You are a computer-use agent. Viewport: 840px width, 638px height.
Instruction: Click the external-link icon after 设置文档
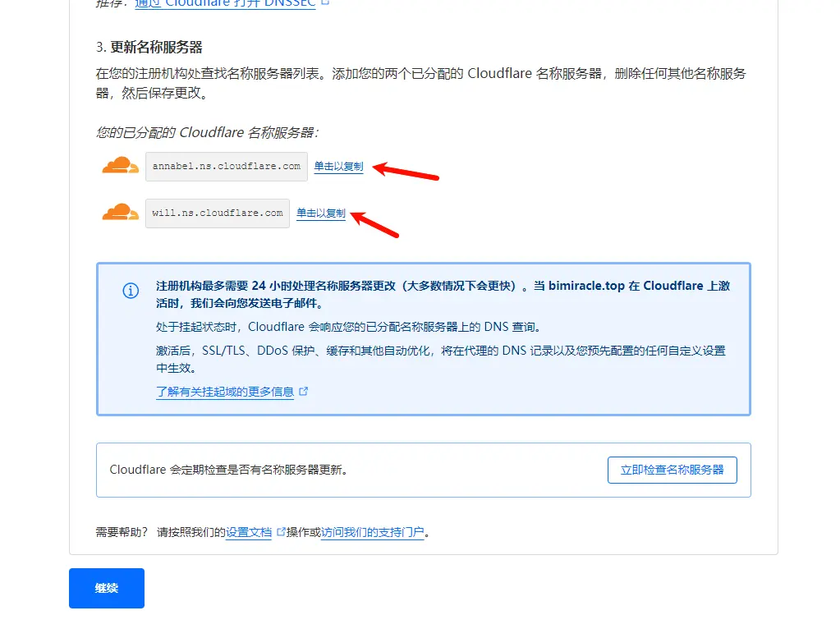pyautogui.click(x=281, y=532)
